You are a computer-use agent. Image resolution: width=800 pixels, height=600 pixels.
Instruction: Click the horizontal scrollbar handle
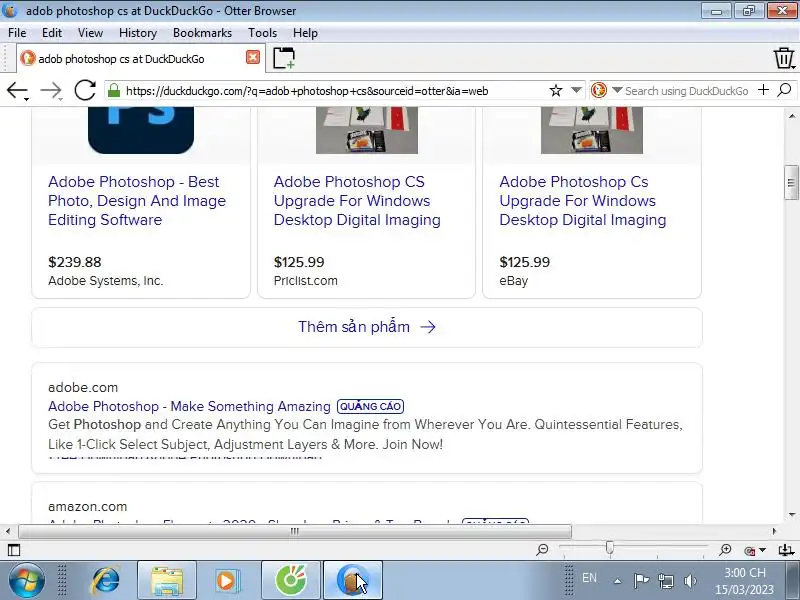295,531
